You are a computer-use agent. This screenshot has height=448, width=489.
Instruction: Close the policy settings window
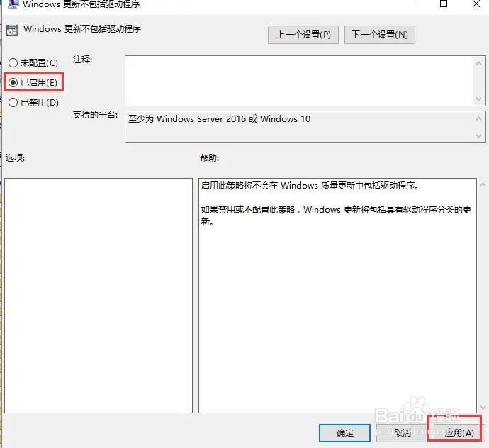tap(476, 4)
